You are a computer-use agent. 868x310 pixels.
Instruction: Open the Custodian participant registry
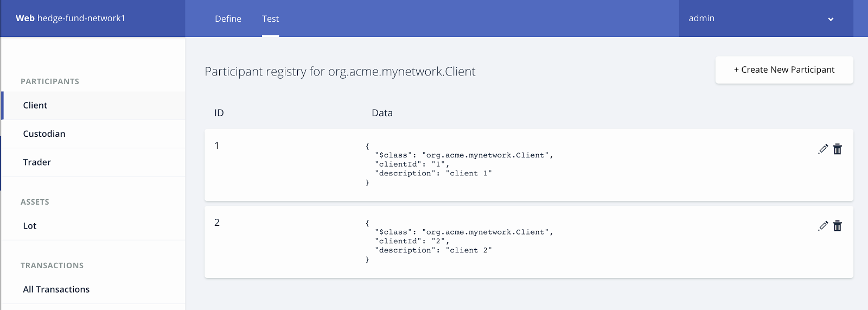coord(44,134)
